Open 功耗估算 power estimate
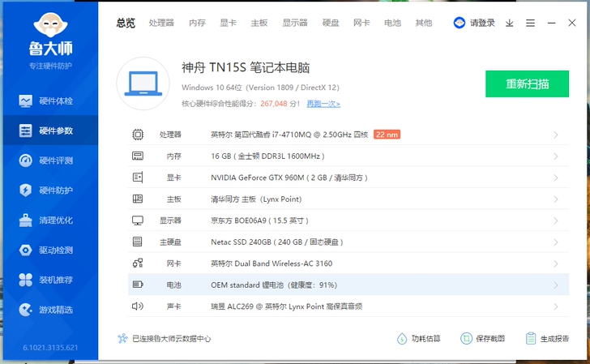Screen dimensions: 590x364 (419, 339)
